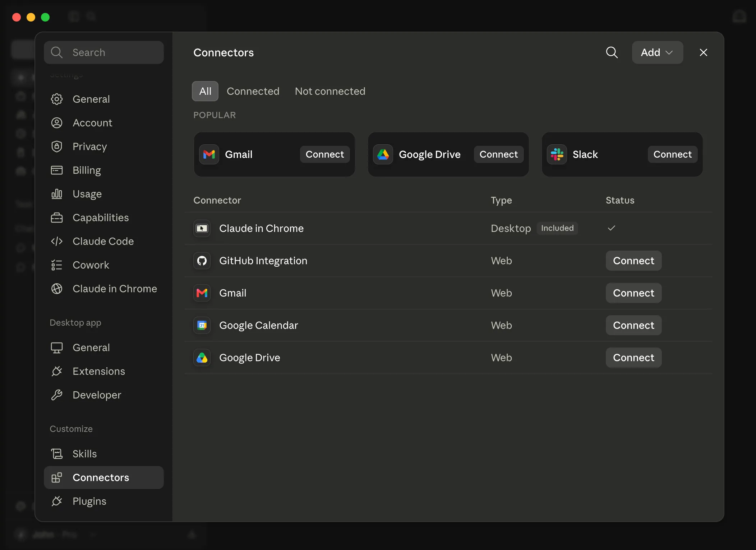
Task: Open the Privacy settings label
Action: pos(90,146)
